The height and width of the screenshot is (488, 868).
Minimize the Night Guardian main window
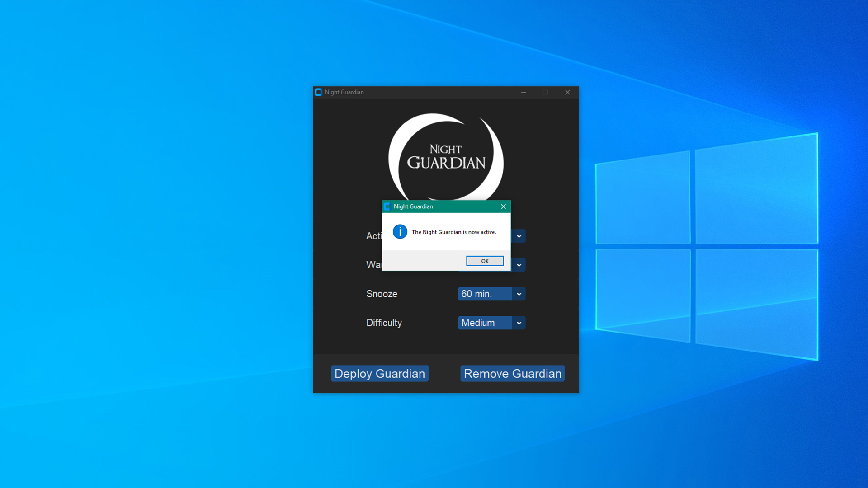tap(524, 92)
